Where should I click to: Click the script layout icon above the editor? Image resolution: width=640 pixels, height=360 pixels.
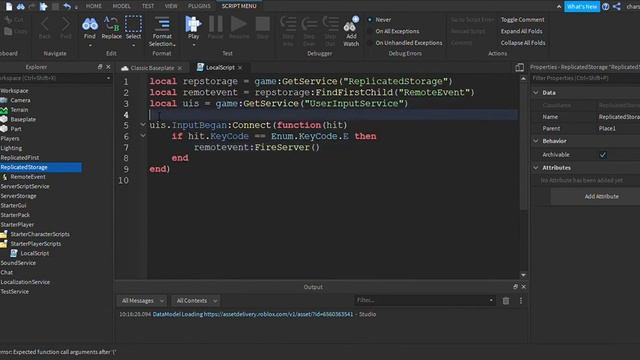pos(519,67)
